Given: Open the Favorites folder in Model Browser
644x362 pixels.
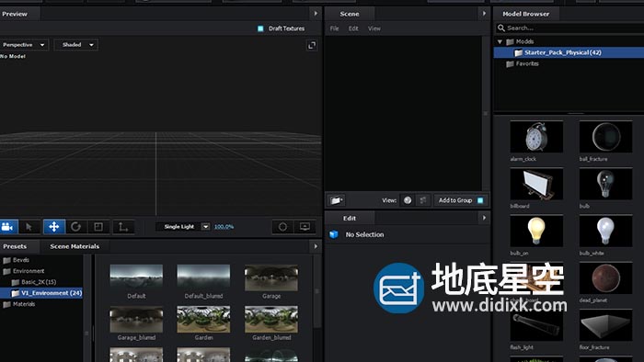Looking at the screenshot, I should pyautogui.click(x=523, y=63).
